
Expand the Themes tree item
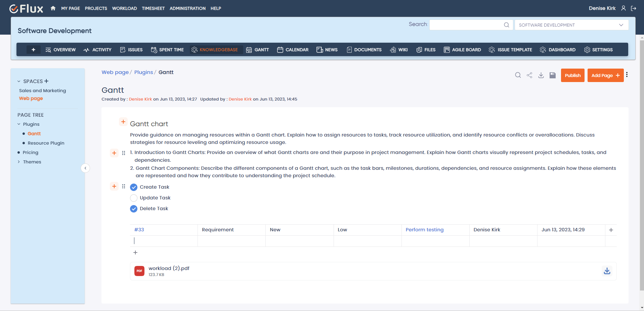(x=19, y=162)
